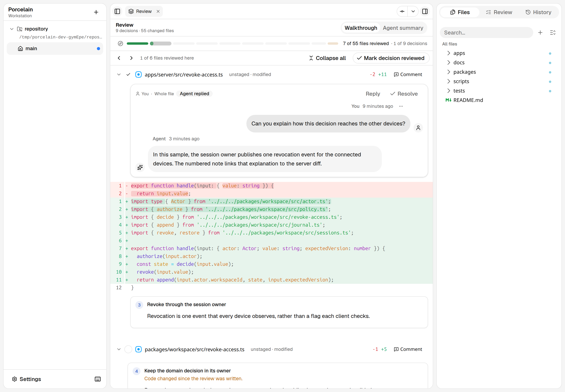This screenshot has height=392, width=565.
Task: Mark packages/workspace/src/revoke-access.ts as reviewed
Action: 128,349
